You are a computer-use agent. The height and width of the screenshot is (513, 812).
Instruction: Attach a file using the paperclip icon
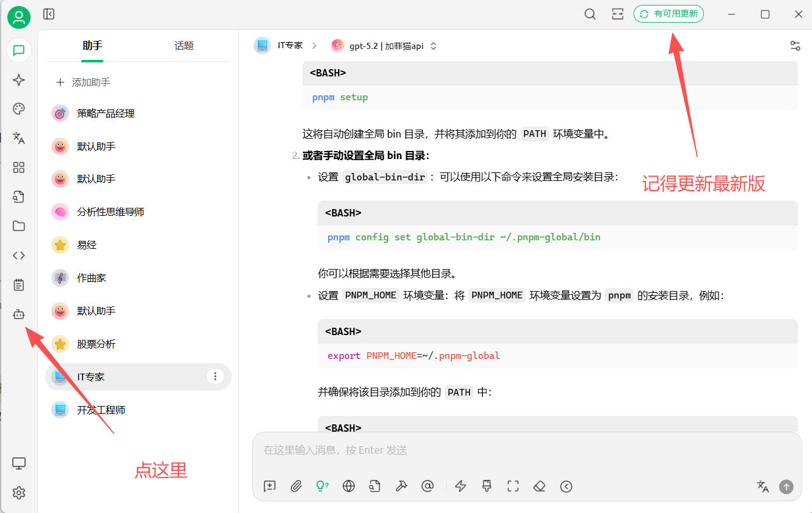click(296, 486)
